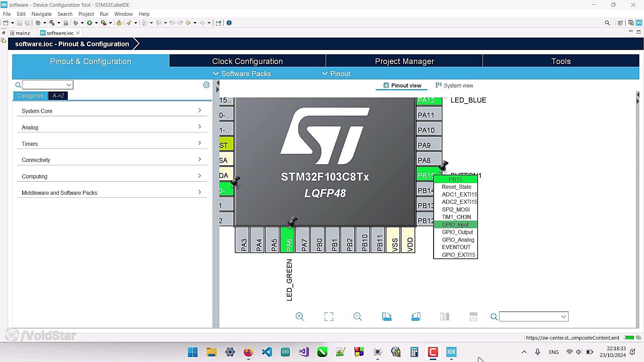Switch to System view
The image size is (644, 362).
(454, 85)
